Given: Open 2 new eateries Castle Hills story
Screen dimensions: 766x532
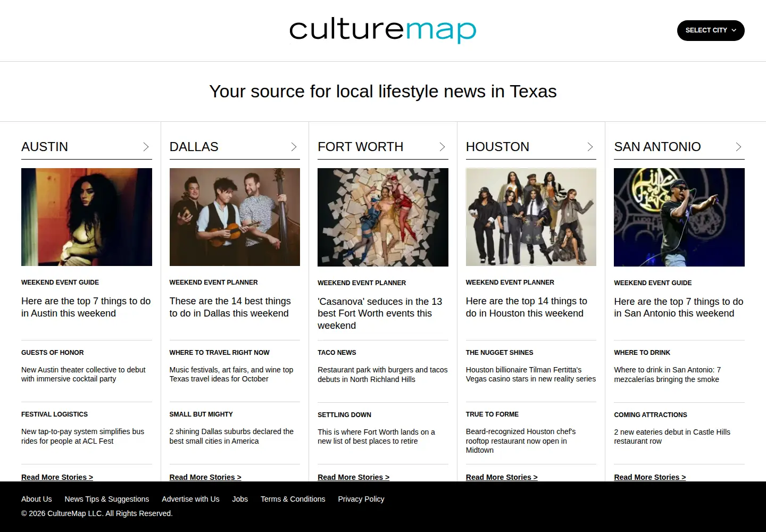Looking at the screenshot, I should pos(672,437).
